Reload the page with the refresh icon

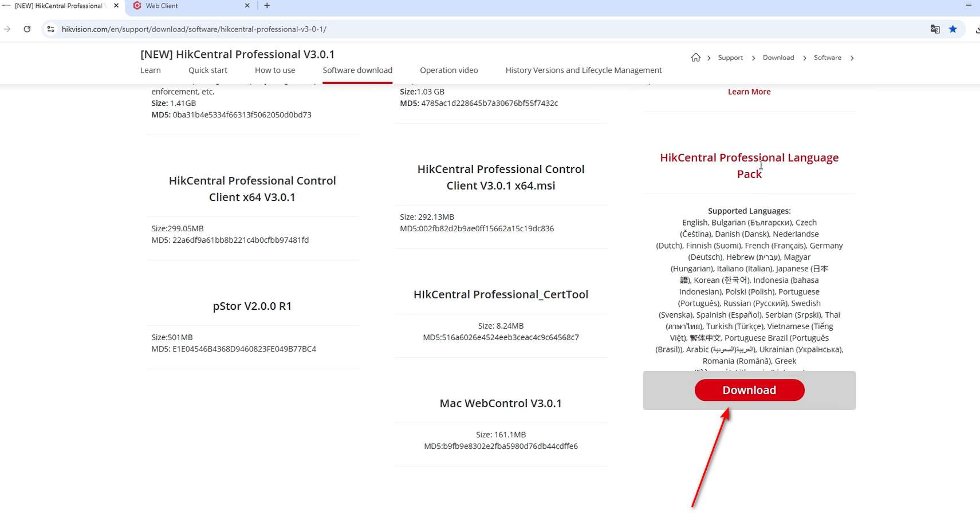(27, 29)
